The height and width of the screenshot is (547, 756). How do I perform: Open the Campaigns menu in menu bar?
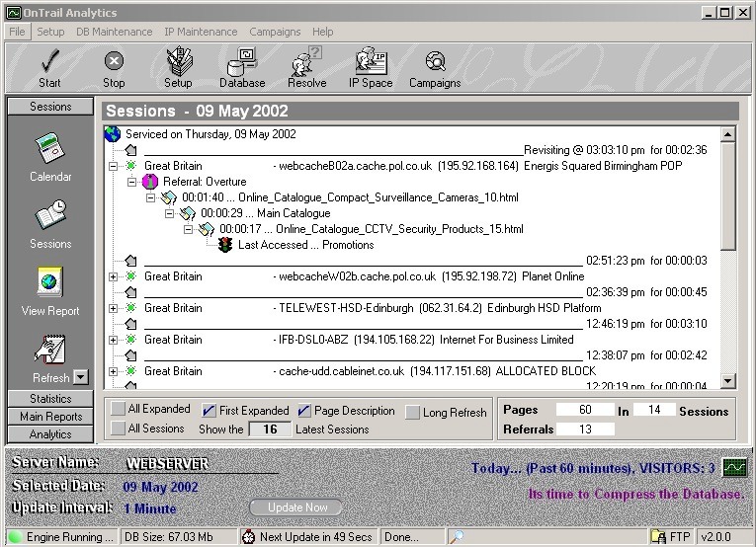pyautogui.click(x=275, y=32)
